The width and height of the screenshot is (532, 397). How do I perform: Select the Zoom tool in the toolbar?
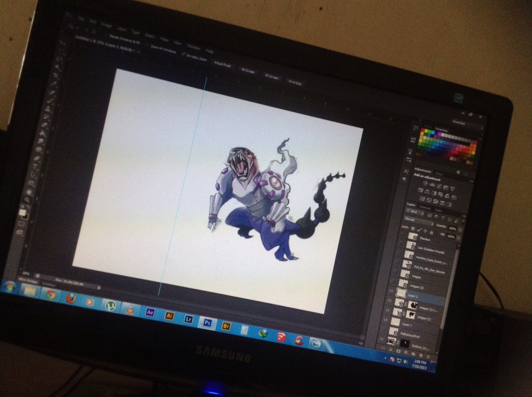pyautogui.click(x=27, y=201)
